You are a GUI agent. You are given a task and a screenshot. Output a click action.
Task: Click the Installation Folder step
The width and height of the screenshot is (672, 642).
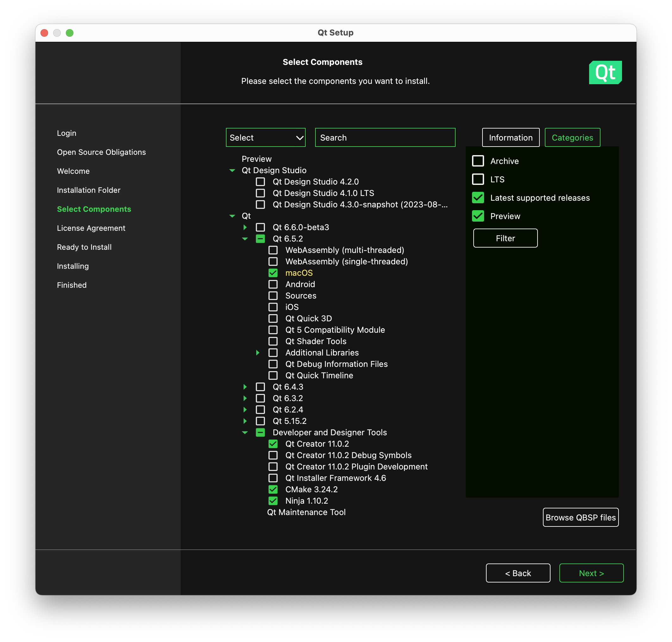[89, 190]
